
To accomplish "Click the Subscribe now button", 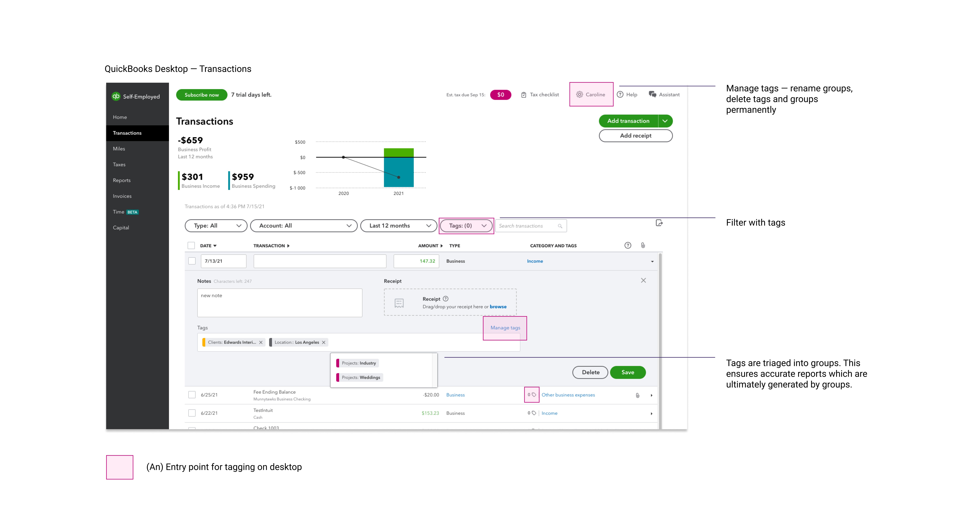I will click(x=202, y=95).
